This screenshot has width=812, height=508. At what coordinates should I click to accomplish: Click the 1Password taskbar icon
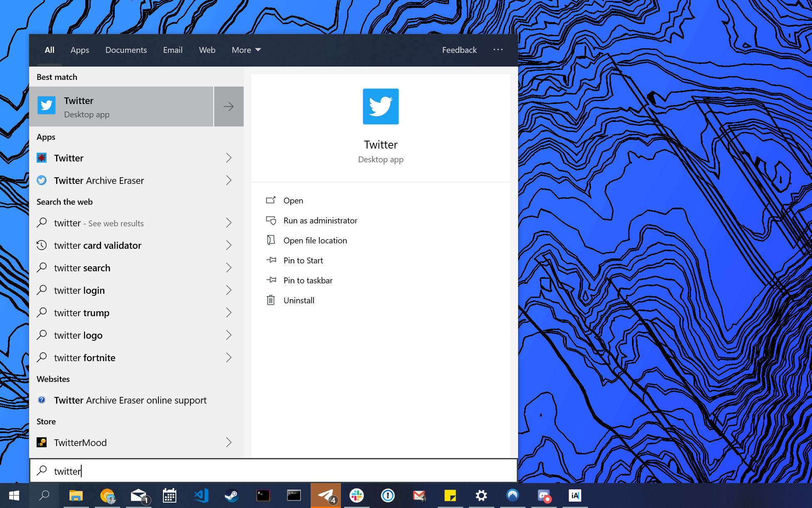tap(387, 495)
